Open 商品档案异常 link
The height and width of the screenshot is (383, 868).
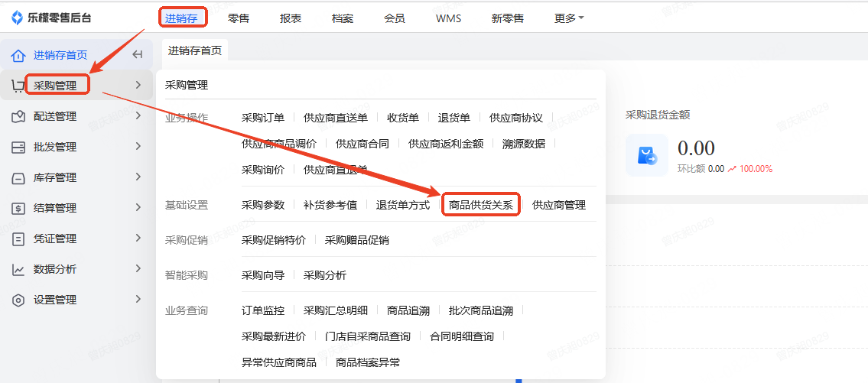point(368,362)
